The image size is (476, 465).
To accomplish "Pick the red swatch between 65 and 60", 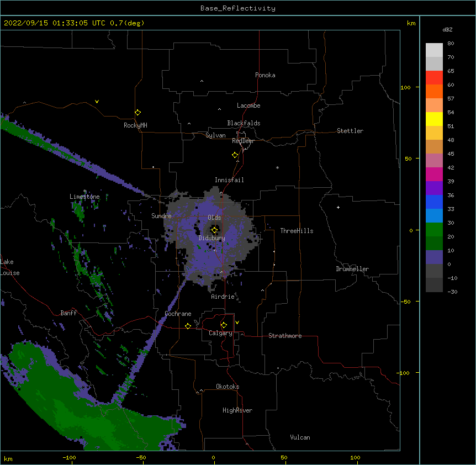I will tap(434, 77).
